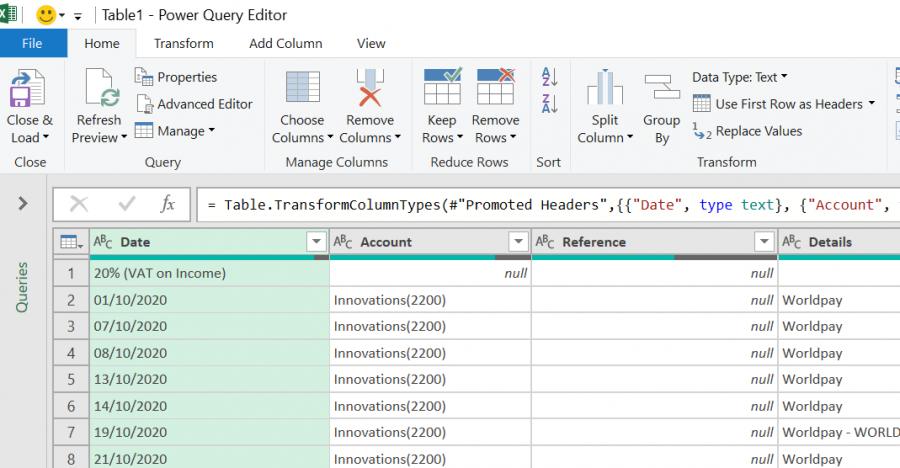Screen dimensions: 900x468
Task: Select row number 1
Action: [71, 273]
